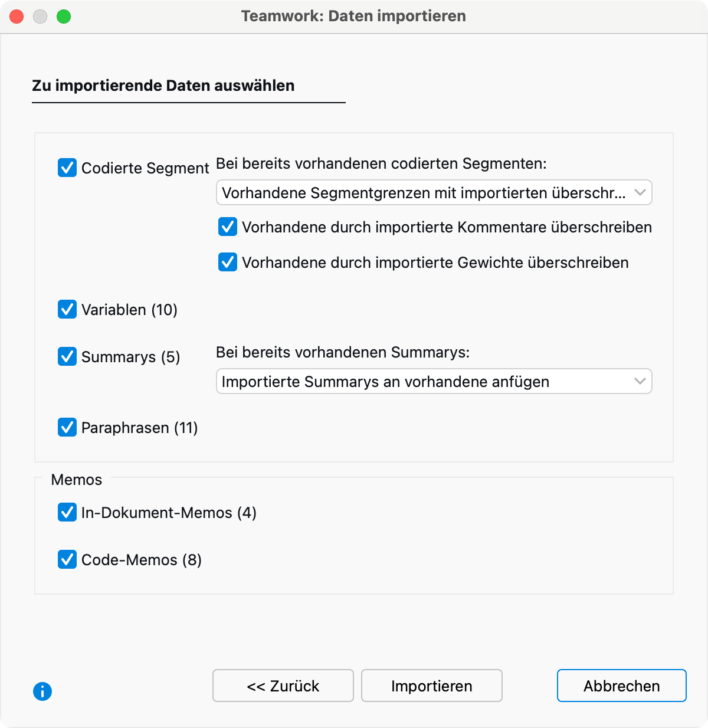Toggle the Code-Memos (8) checkbox
The height and width of the screenshot is (728, 708).
67,559
